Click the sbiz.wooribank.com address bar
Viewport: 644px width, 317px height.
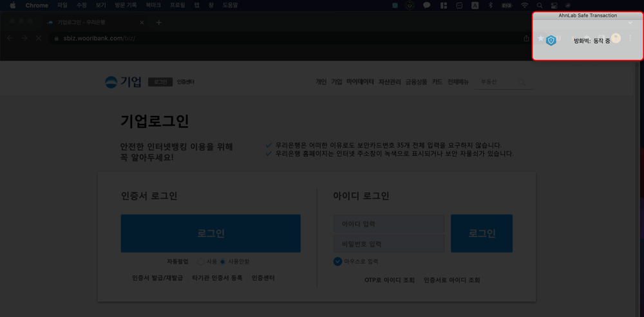coord(287,38)
